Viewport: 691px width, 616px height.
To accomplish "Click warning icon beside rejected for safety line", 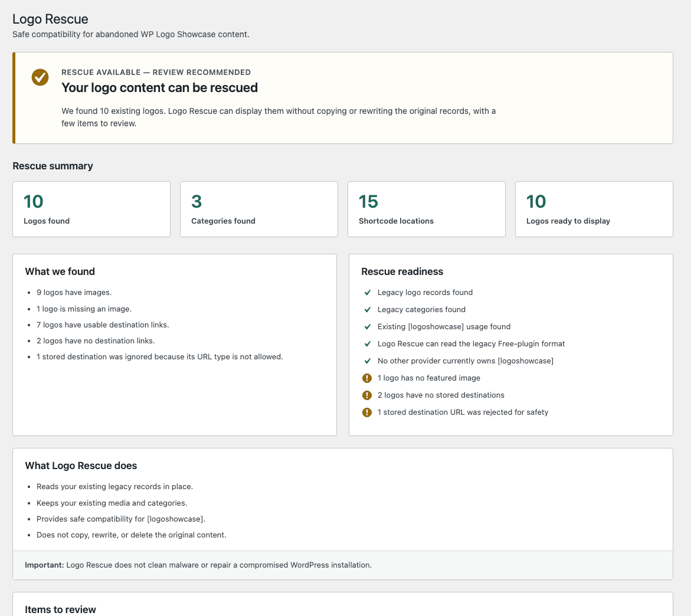I will 367,412.
